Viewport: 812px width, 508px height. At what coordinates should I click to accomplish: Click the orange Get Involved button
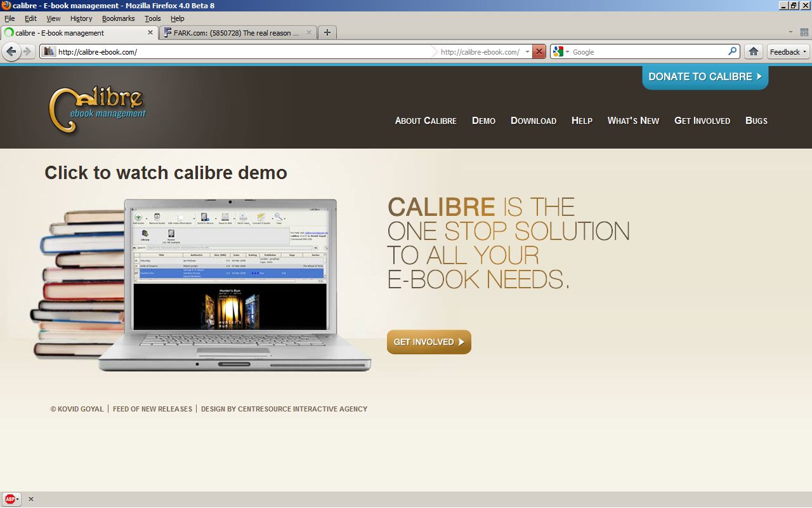tap(429, 342)
